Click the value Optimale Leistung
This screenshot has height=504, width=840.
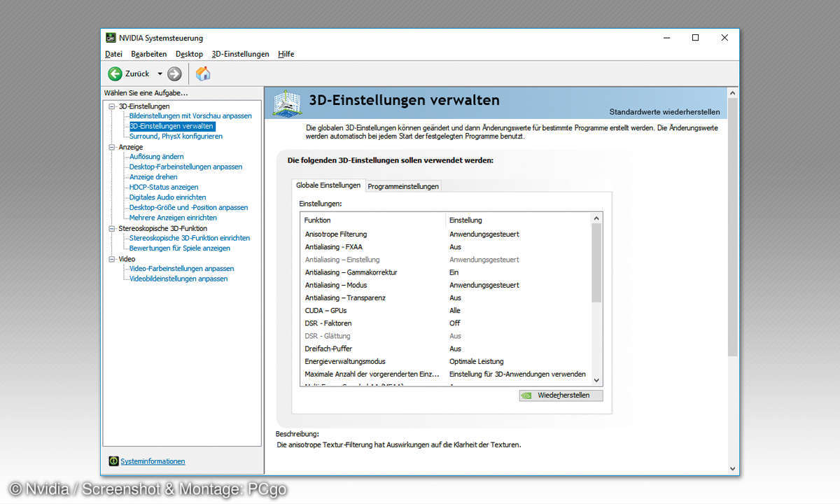point(476,361)
